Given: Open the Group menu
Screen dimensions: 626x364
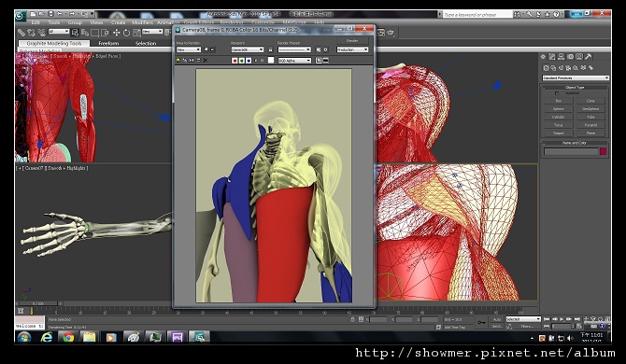Looking at the screenshot, I should pos(75,22).
